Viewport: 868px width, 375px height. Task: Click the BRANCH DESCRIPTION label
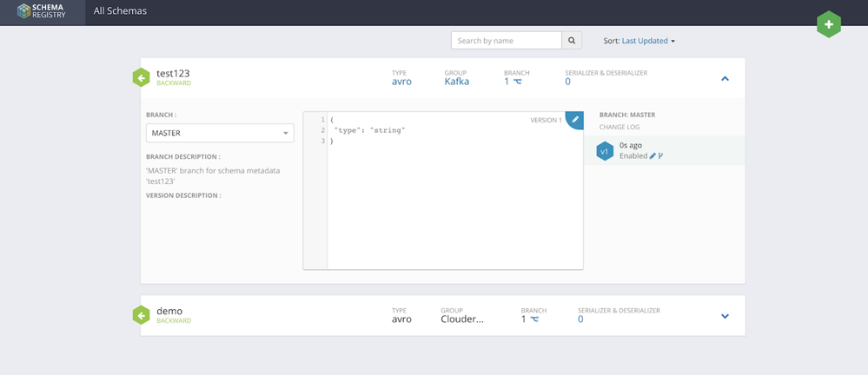pyautogui.click(x=182, y=156)
